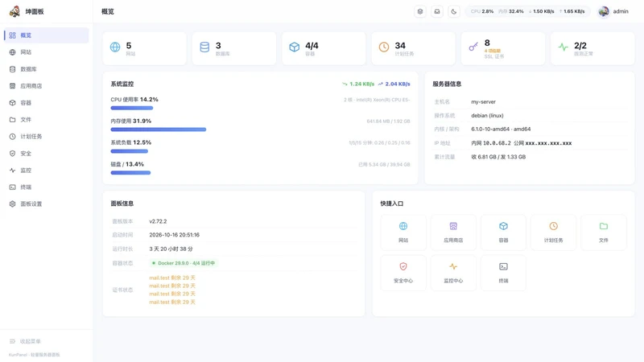Click the stack layers icon in header

(x=420, y=11)
